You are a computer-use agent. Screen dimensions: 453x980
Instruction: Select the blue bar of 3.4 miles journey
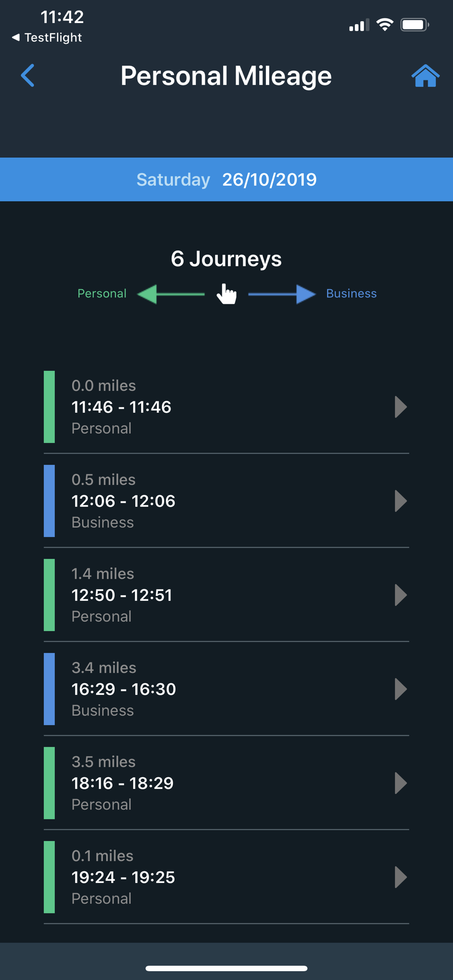[49, 689]
